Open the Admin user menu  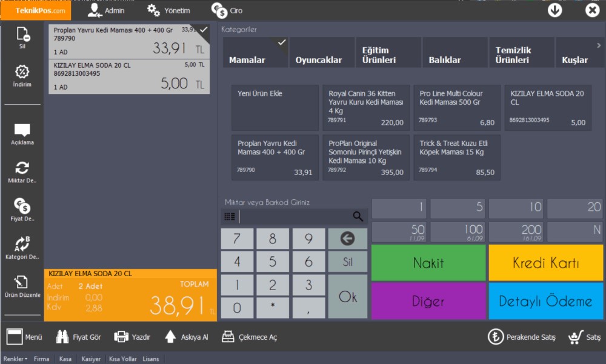(106, 10)
